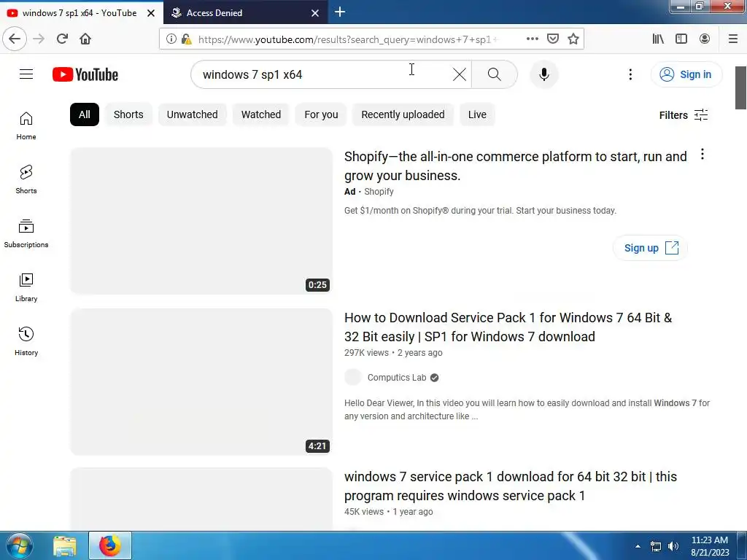Screen dimensions: 747x560
Task: Click the padlock warning icon in address bar
Action: point(186,39)
